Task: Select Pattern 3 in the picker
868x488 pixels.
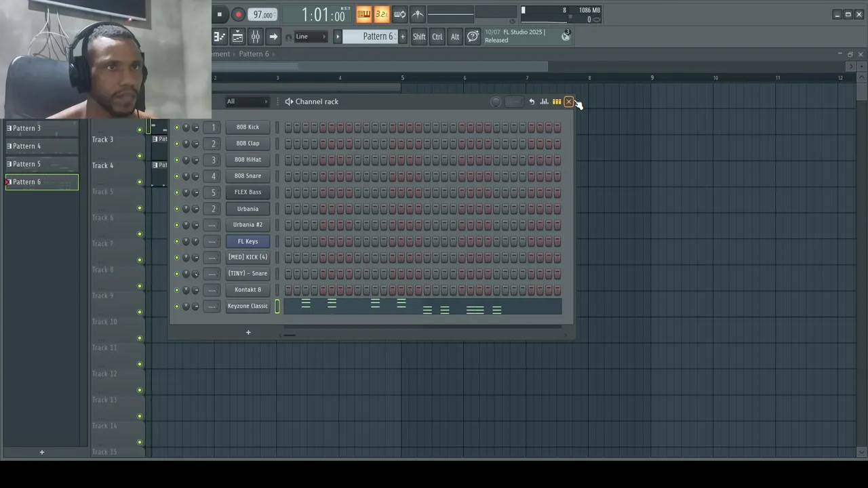Action: (42, 128)
